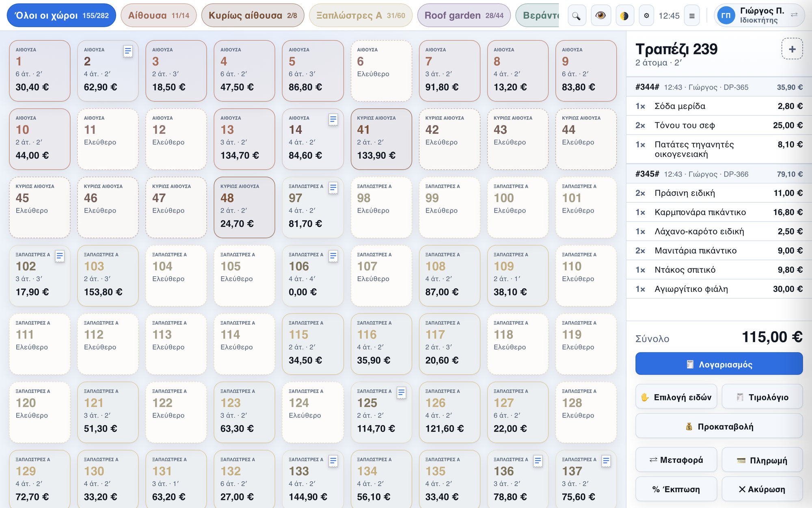This screenshot has width=812, height=508.
Task: Switch to the Roof garden tab
Action: [464, 15]
